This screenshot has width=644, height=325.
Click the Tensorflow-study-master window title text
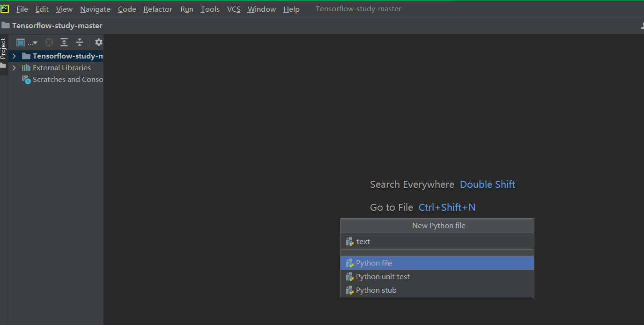pyautogui.click(x=358, y=9)
